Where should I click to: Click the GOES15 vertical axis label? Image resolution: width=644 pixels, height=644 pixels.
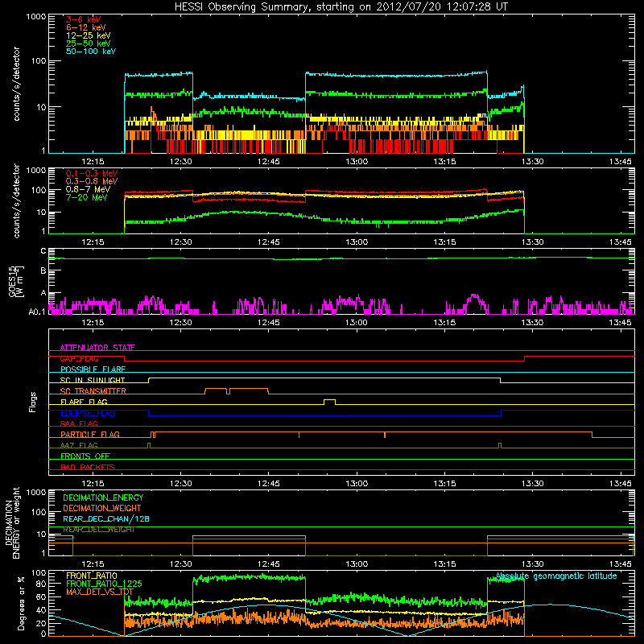click(x=16, y=281)
